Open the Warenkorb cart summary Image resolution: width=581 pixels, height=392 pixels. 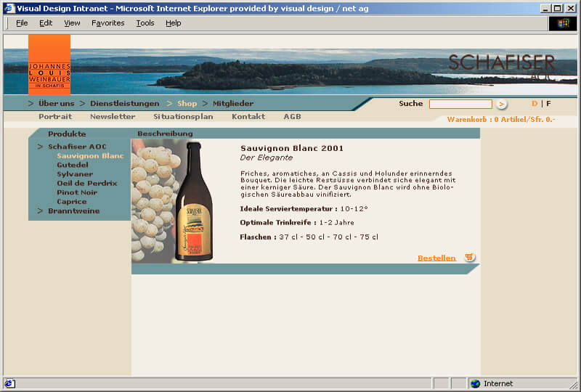(x=501, y=119)
